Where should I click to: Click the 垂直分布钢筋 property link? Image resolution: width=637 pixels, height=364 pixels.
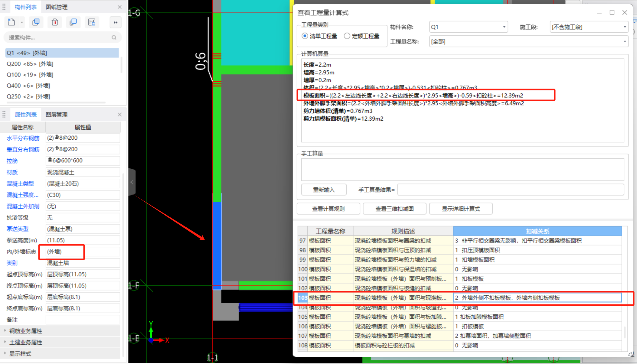pos(23,149)
